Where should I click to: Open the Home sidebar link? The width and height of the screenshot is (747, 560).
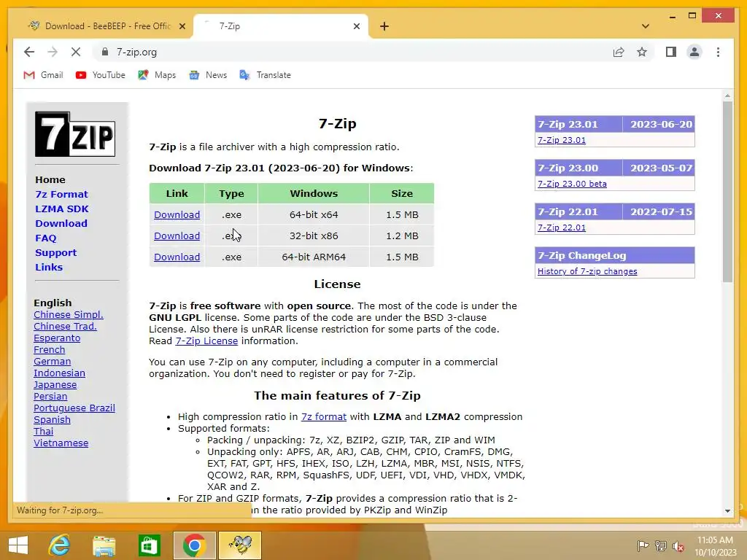(x=50, y=179)
